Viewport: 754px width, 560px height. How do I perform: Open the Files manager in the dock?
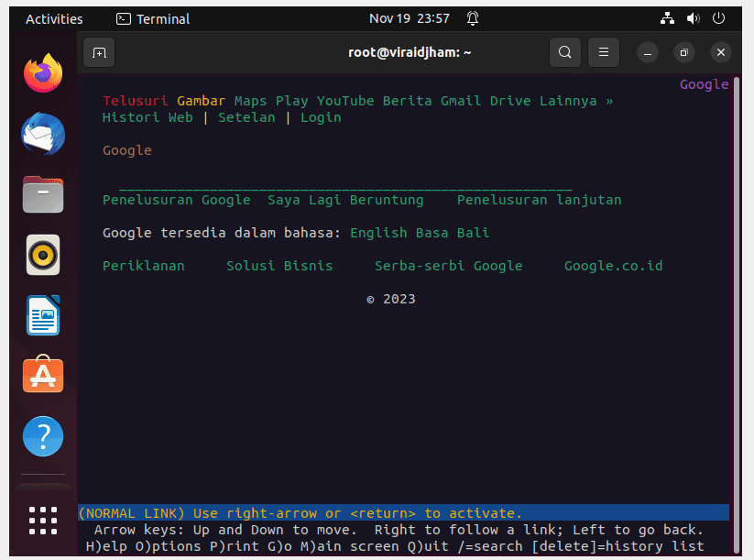click(x=43, y=194)
